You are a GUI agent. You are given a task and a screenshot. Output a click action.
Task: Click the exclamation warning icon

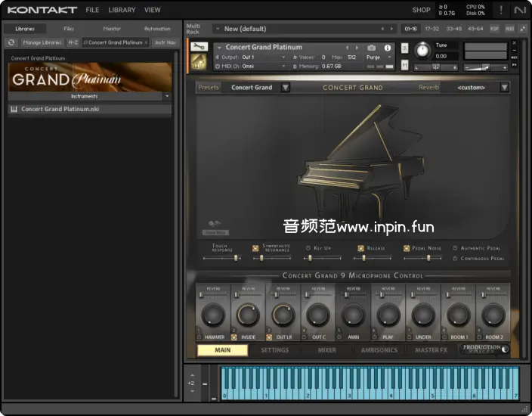500,10
